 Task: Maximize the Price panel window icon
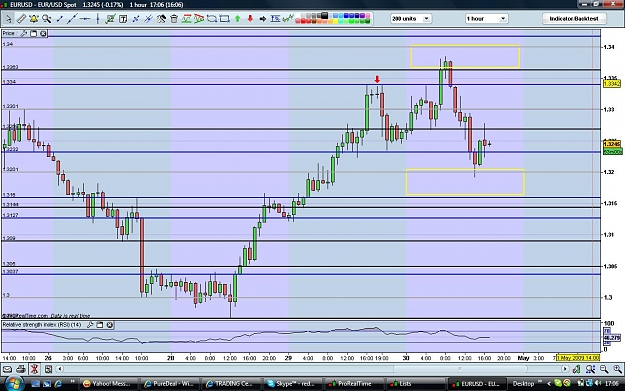(x=34, y=33)
